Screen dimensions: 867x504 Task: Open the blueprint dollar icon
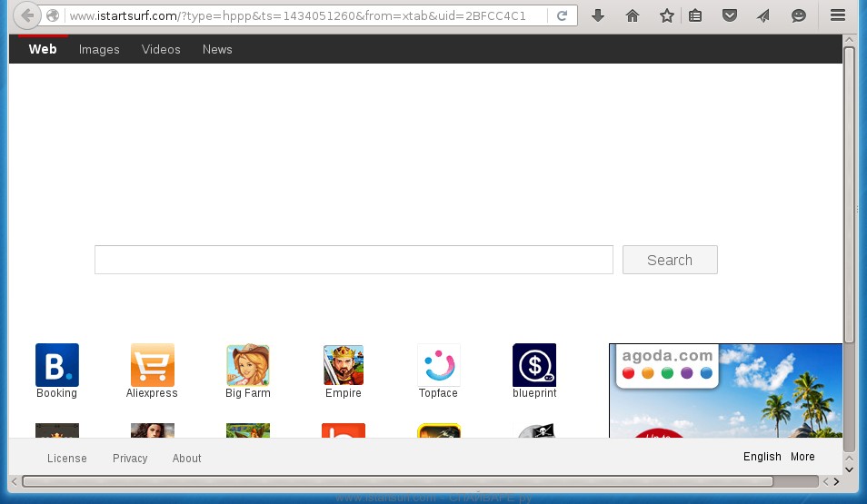(534, 365)
